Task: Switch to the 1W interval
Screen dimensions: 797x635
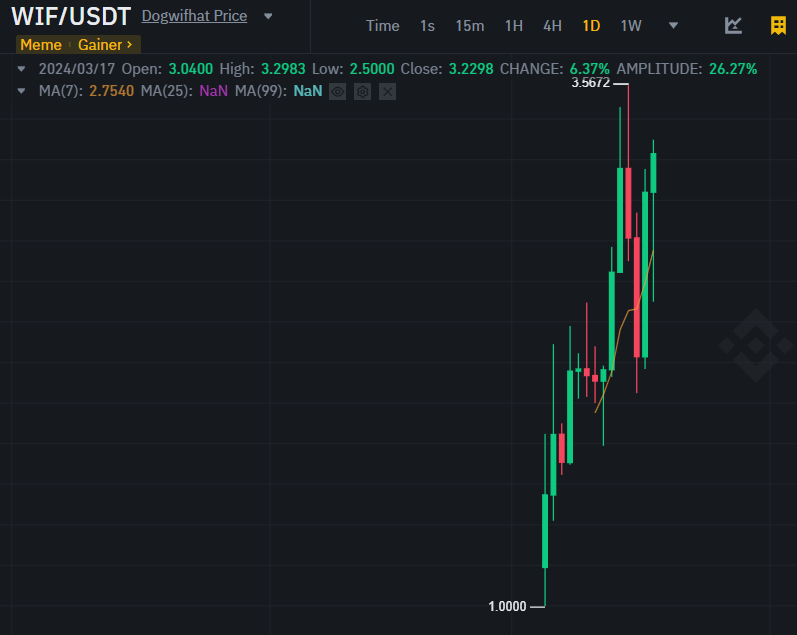Action: pos(631,26)
